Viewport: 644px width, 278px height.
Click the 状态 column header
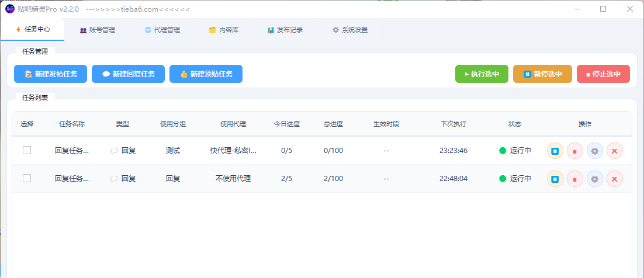point(515,124)
